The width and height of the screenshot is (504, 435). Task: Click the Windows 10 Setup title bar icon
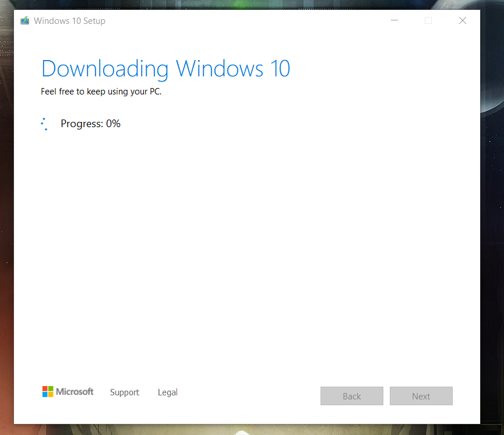[24, 21]
